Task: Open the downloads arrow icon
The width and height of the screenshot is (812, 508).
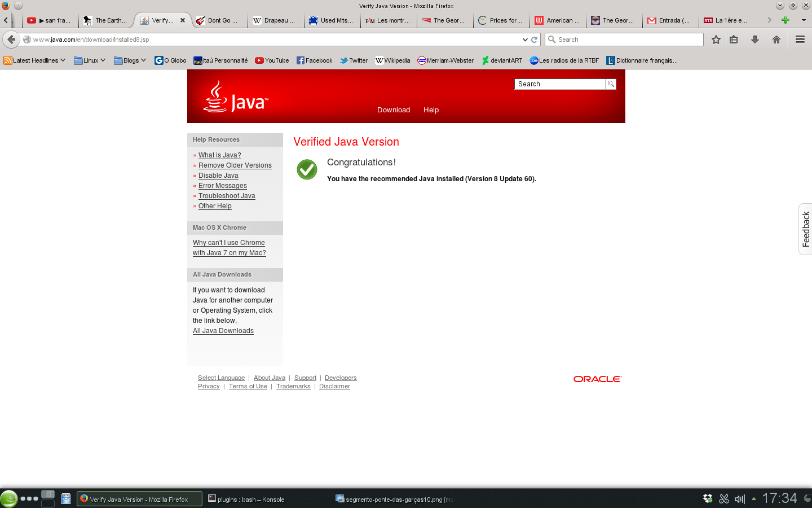Action: pyautogui.click(x=755, y=40)
